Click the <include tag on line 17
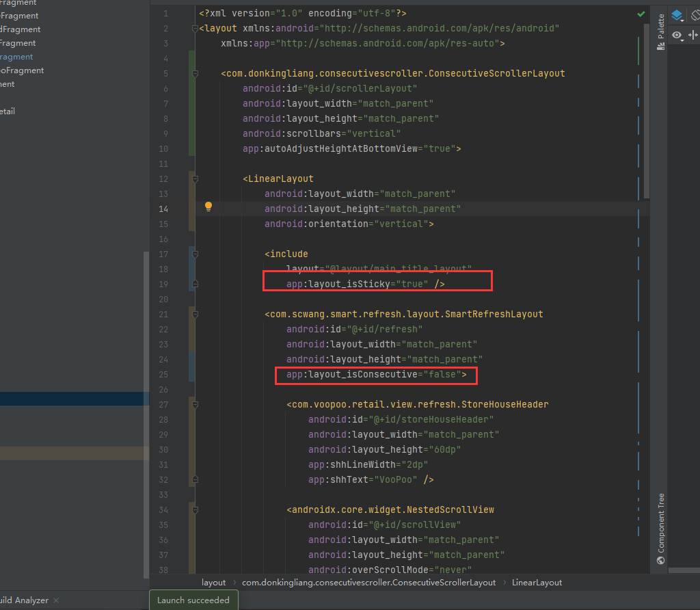The image size is (700, 610). tap(286, 254)
